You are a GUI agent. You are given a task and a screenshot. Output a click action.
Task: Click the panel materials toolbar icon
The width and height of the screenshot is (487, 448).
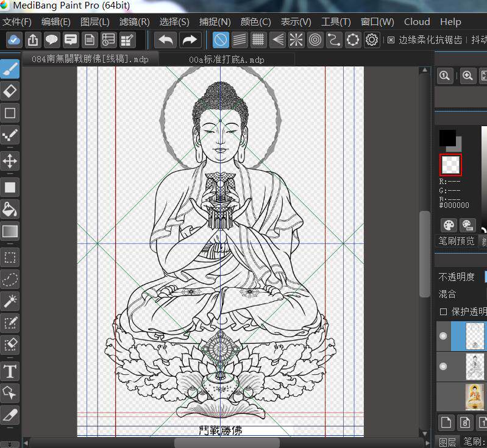(x=108, y=40)
